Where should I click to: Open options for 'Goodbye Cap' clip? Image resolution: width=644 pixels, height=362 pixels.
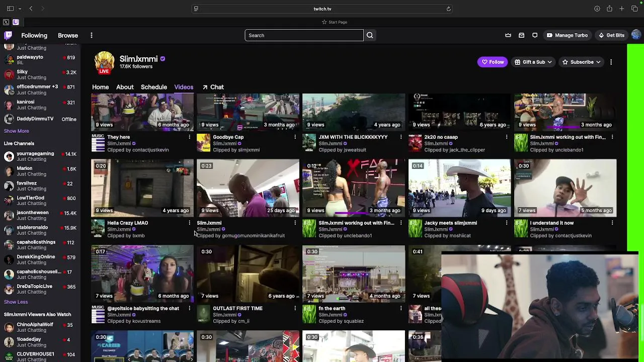pos(295,137)
